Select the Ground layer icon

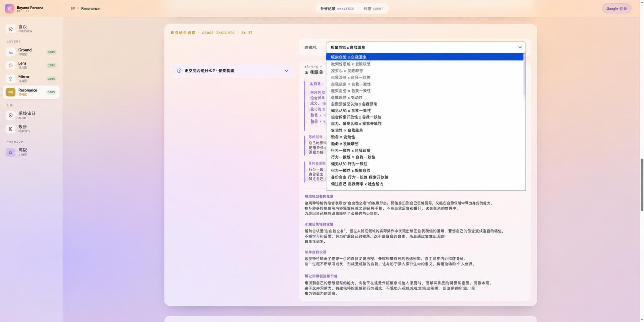(11, 52)
